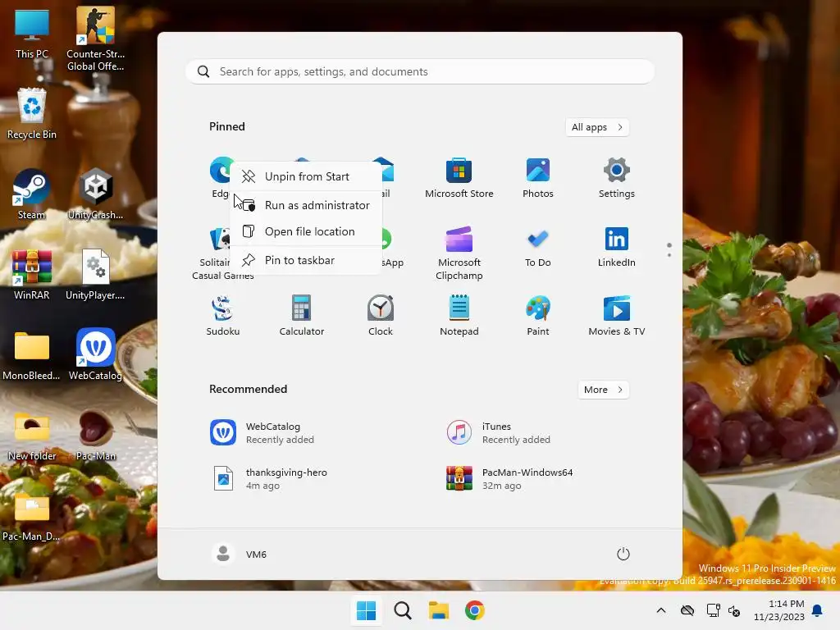The height and width of the screenshot is (630, 840).
Task: Choose Run as administrator
Action: pos(306,205)
